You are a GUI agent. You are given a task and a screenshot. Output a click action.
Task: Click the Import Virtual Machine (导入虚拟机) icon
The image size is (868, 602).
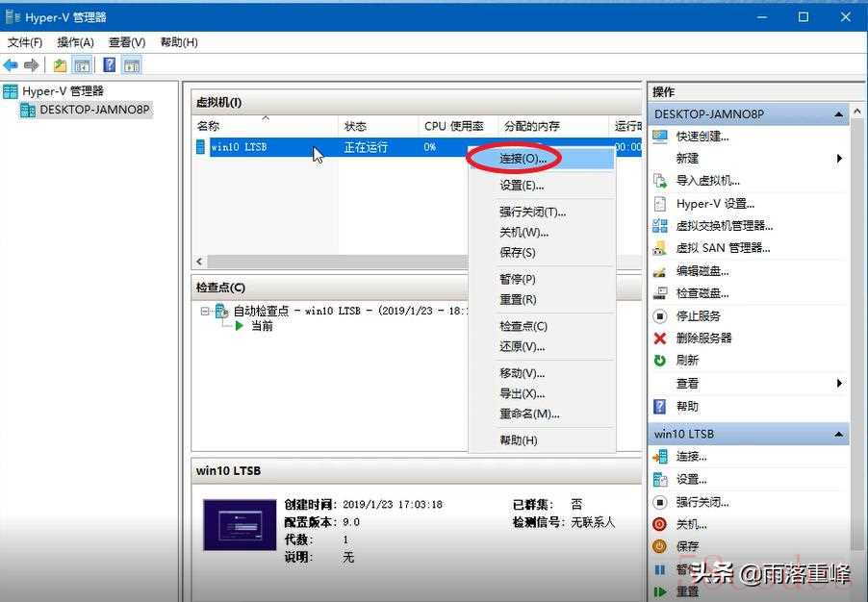(659, 181)
